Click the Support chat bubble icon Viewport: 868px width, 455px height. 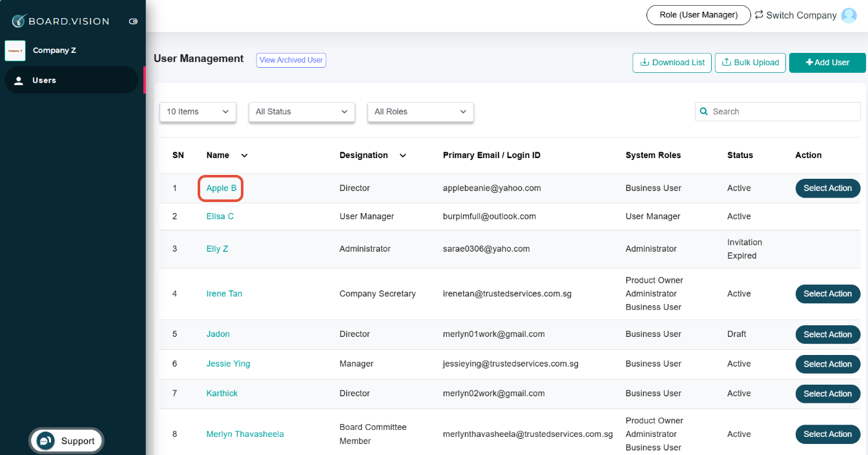pyautogui.click(x=45, y=441)
